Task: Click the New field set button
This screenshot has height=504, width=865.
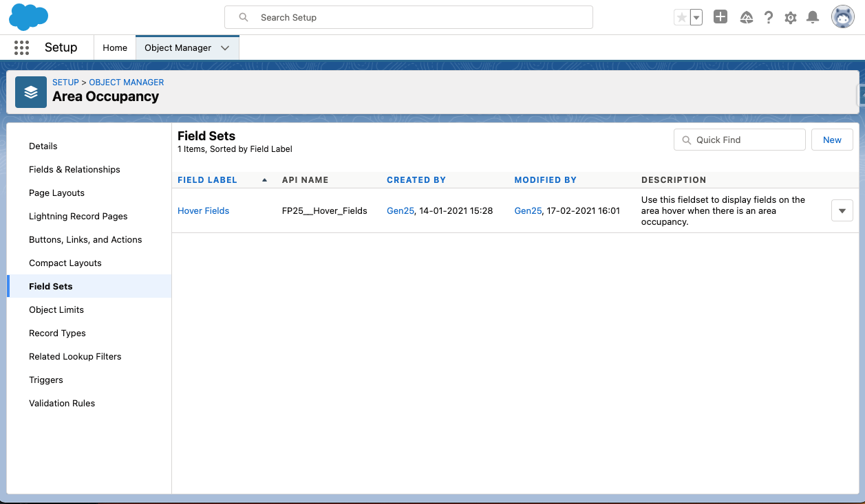Action: (x=832, y=140)
